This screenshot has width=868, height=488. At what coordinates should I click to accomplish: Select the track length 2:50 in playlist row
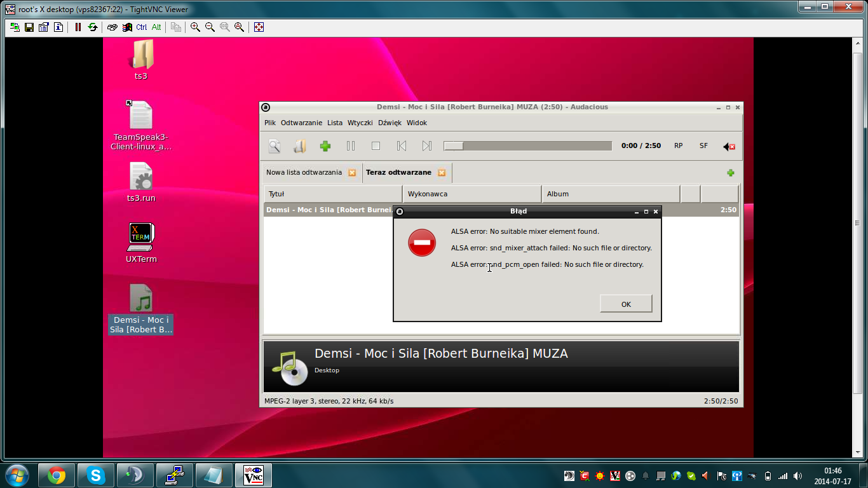(x=728, y=210)
